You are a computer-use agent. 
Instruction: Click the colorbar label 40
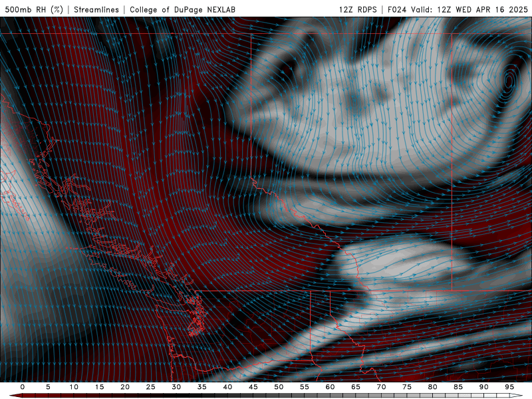(227, 387)
